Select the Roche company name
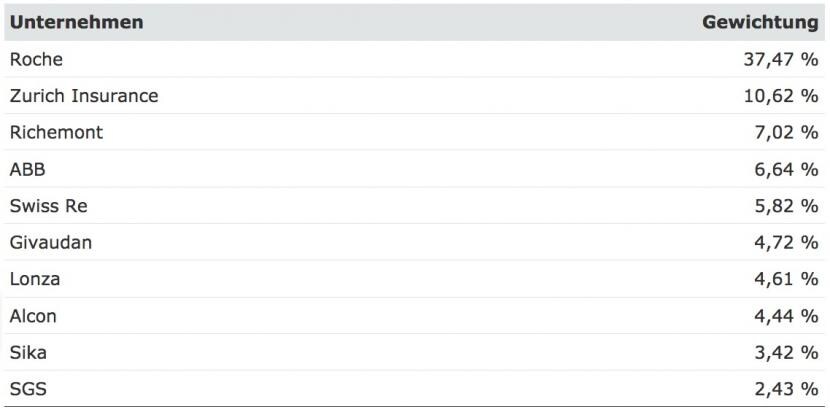The height and width of the screenshot is (415, 830). tap(36, 59)
